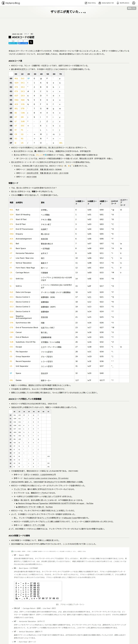This screenshot has height=644, width=138.
Task: Open Restore Vintage Manual Typewriter YouTube link
Action: pos(55,504)
